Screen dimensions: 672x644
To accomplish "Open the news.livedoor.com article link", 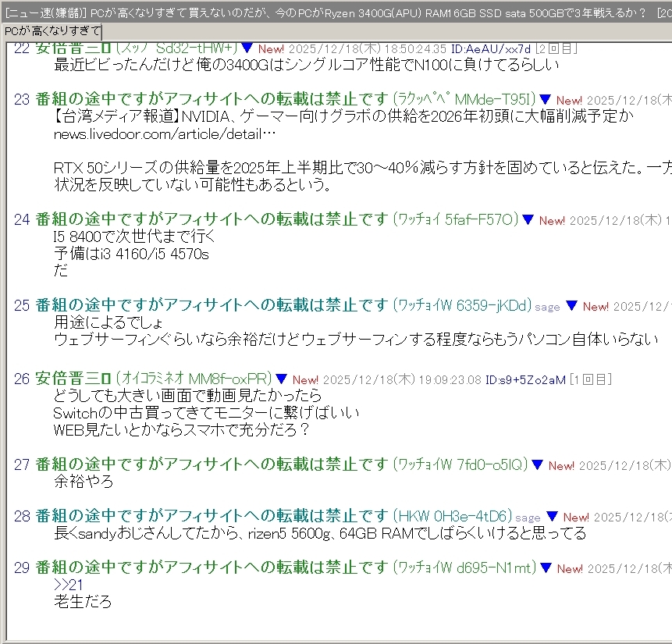I will (x=165, y=134).
